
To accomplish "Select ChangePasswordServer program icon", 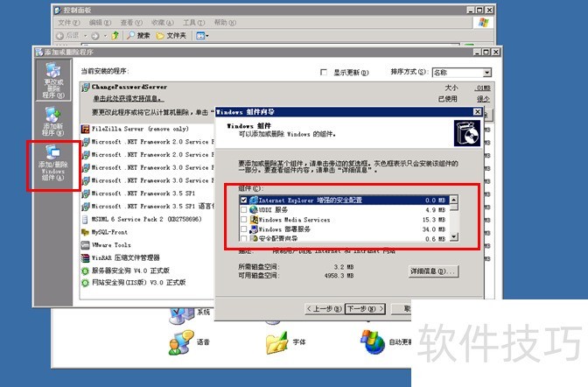I will 85,87.
